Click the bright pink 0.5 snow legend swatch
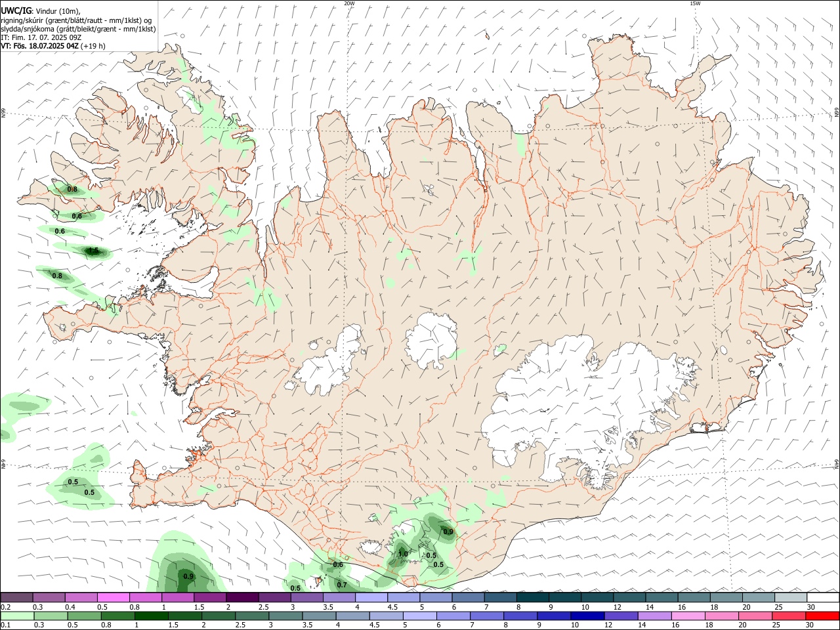 tap(113, 597)
